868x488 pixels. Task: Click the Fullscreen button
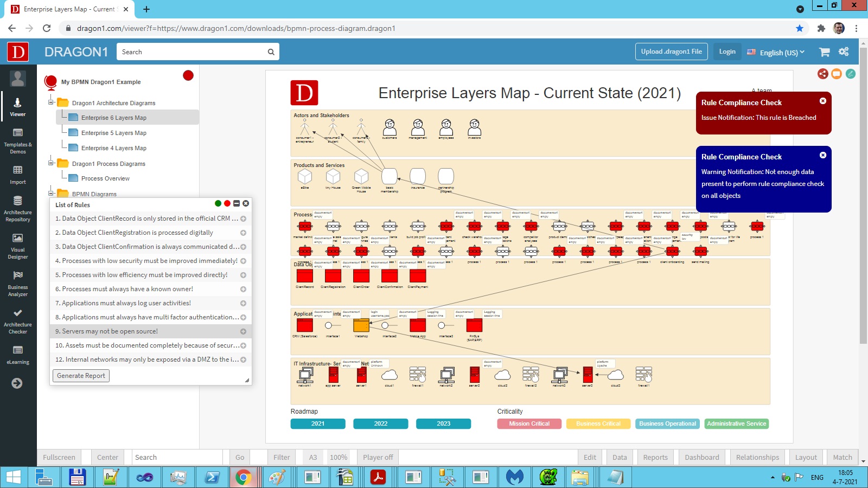pyautogui.click(x=59, y=457)
